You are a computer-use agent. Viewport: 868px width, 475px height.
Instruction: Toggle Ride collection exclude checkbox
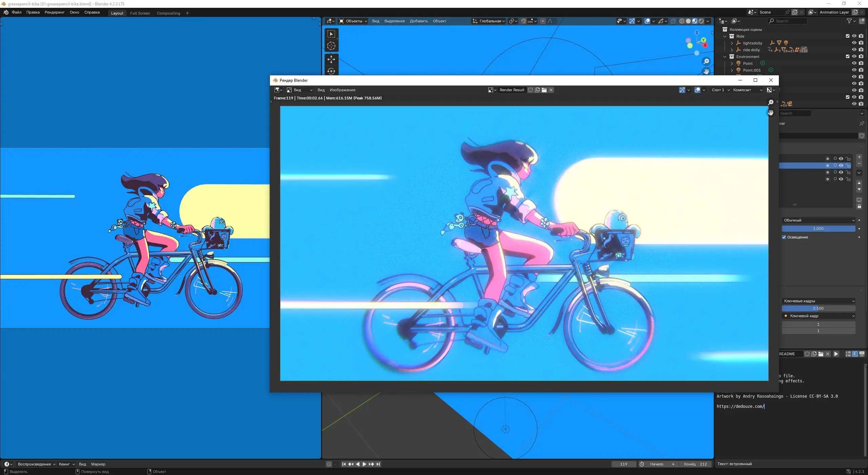[847, 36]
